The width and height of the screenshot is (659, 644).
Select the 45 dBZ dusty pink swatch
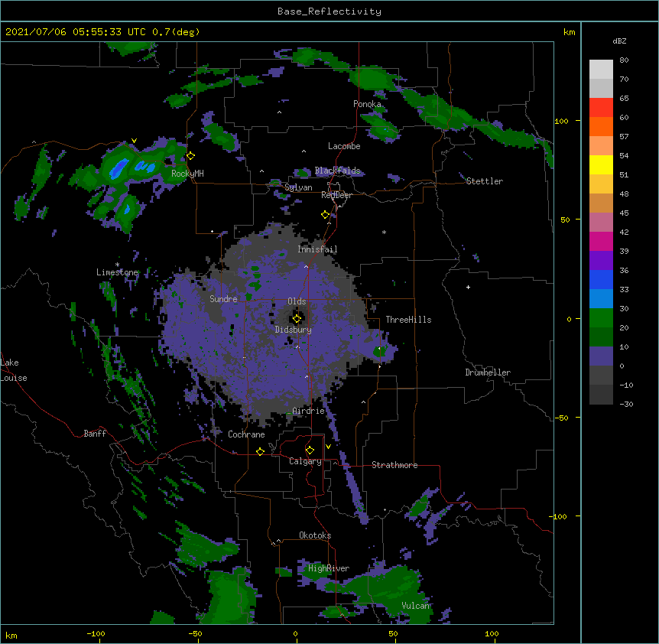click(601, 223)
